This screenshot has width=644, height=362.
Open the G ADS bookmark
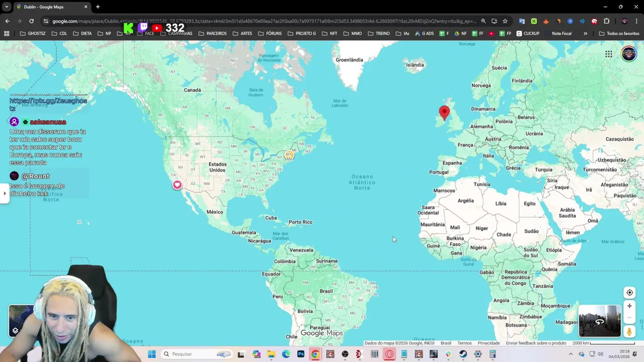(424, 33)
